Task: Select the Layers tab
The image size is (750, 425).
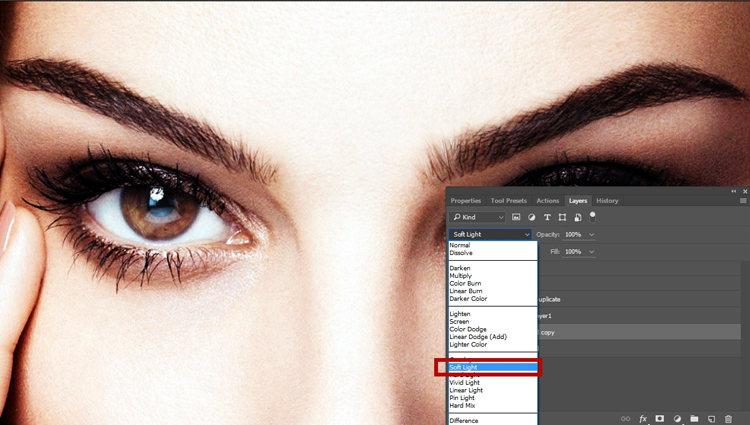Action: (578, 201)
